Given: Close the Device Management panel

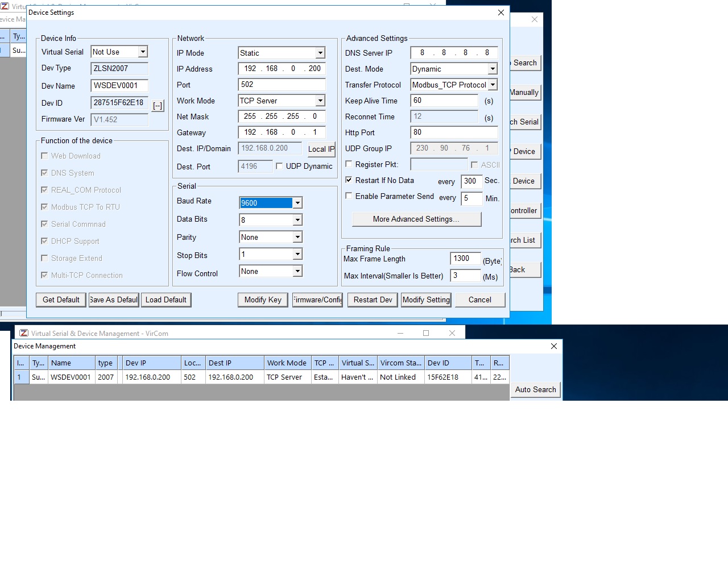Looking at the screenshot, I should (x=554, y=346).
